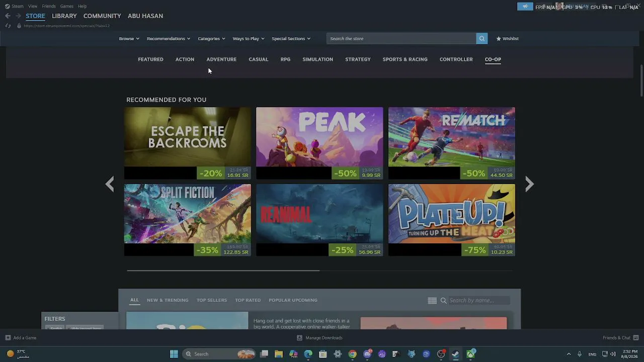Expand the Categories dropdown
This screenshot has height=362, width=644.
211,39
